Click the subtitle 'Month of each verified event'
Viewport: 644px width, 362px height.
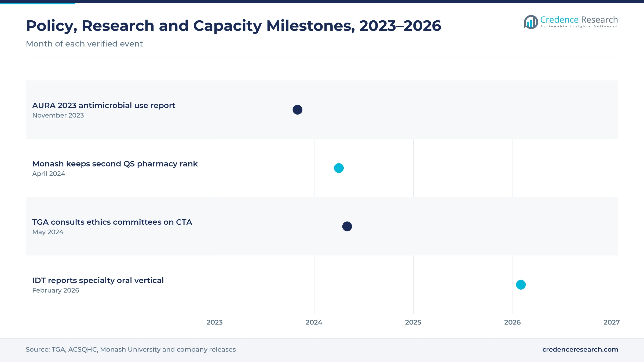tap(84, 44)
